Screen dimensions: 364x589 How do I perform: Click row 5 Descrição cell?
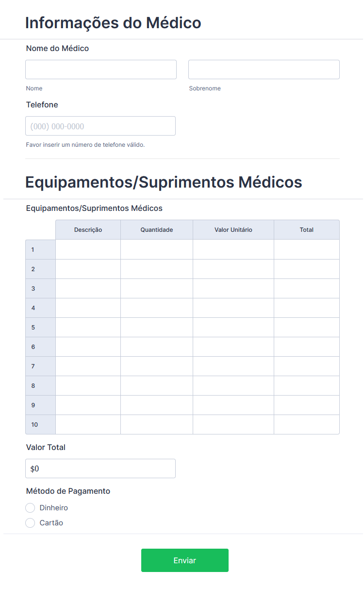click(x=88, y=327)
